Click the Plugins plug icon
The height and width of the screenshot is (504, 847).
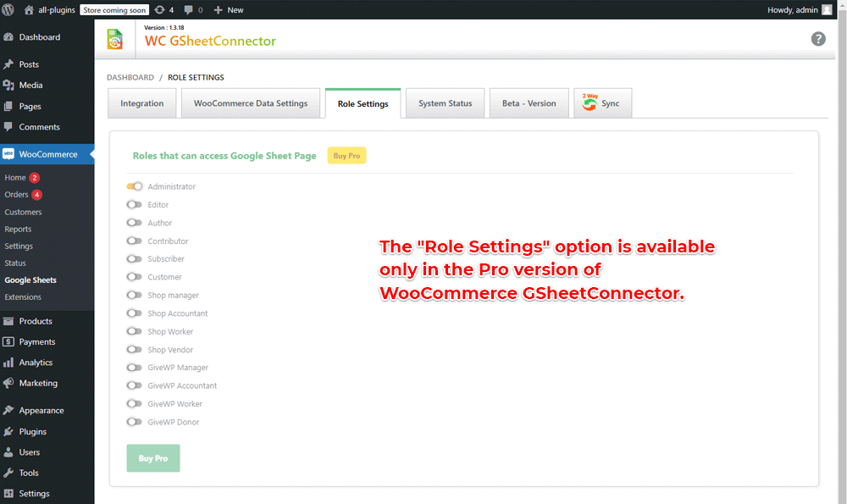[x=8, y=432]
